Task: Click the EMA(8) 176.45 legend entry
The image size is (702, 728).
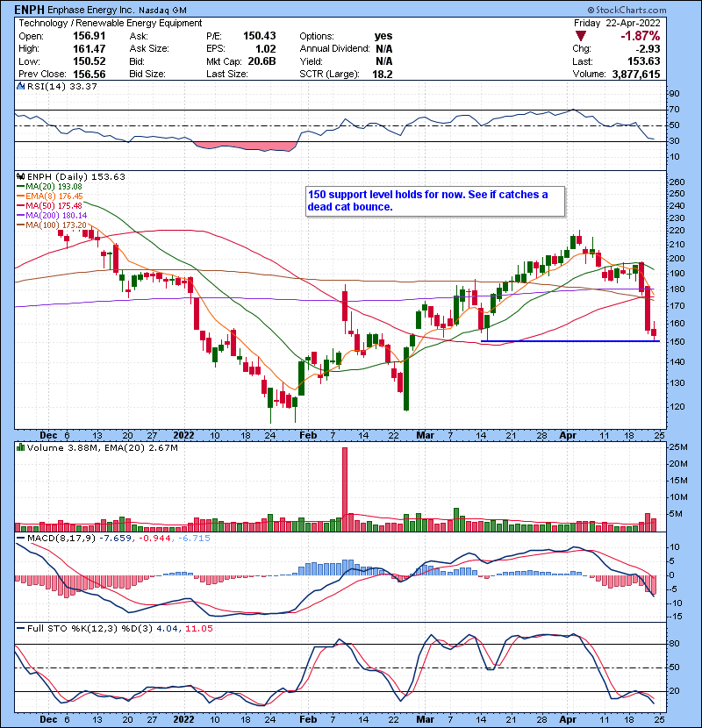Action: [x=50, y=196]
